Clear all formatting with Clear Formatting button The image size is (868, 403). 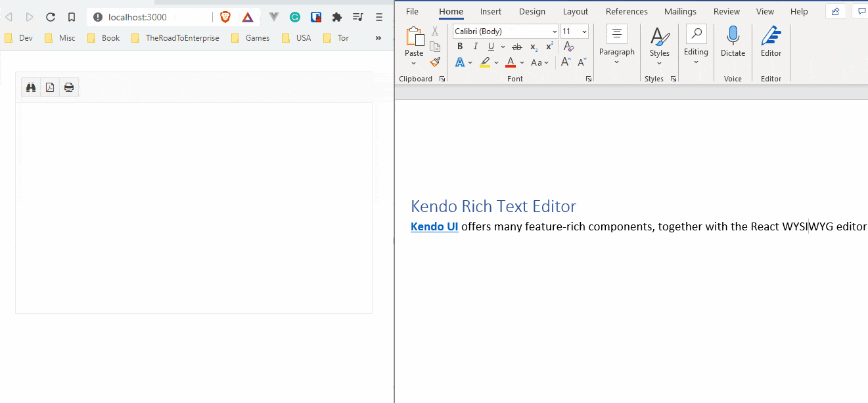(568, 46)
